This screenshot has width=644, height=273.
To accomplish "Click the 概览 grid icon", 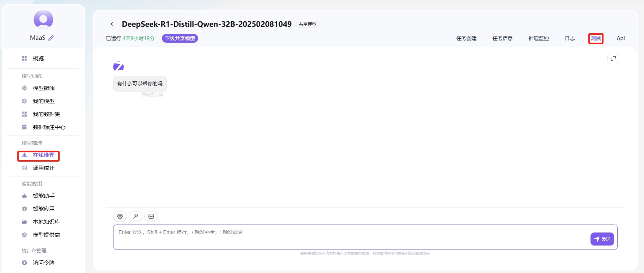I will tap(24, 58).
